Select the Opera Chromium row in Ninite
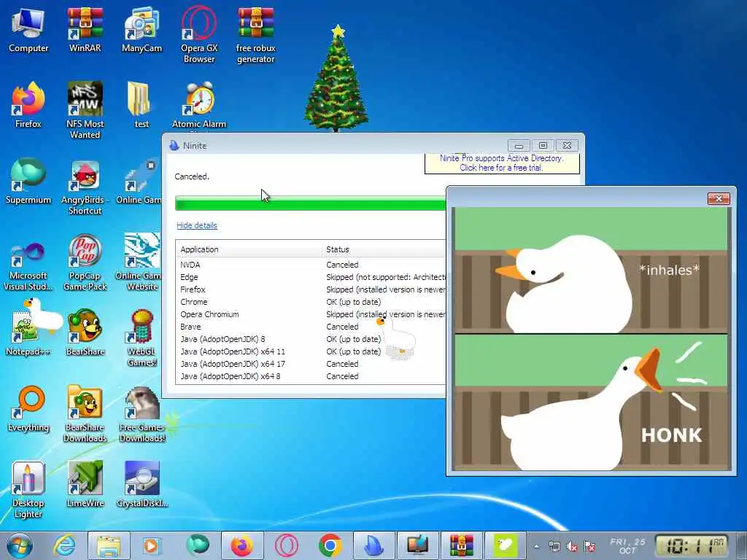 click(x=311, y=314)
